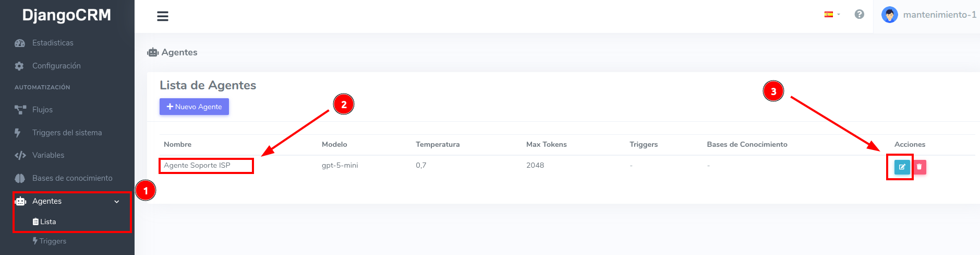Image resolution: width=980 pixels, height=255 pixels.
Task: Open Estadísticas from the sidebar
Action: 53,43
